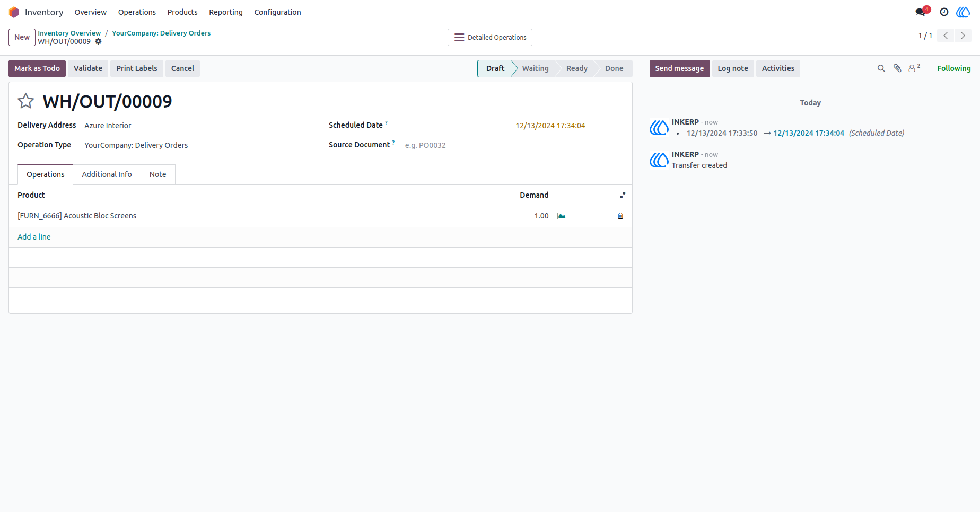The height and width of the screenshot is (512, 980).
Task: Click Log note button
Action: pos(733,68)
